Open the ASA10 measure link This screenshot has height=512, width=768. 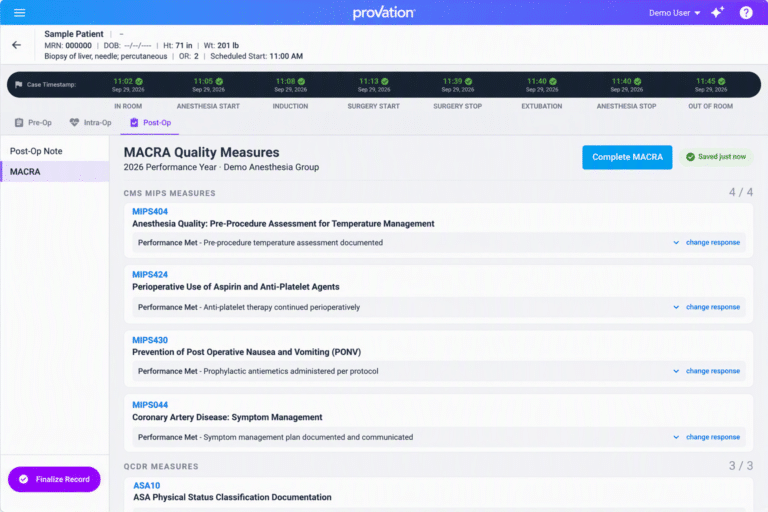click(146, 486)
